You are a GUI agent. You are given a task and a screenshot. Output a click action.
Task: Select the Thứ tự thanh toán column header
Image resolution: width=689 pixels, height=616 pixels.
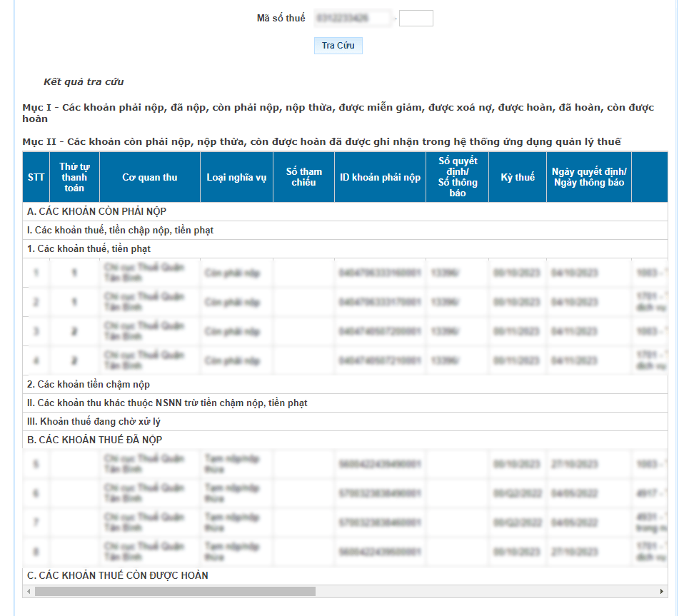[74, 177]
